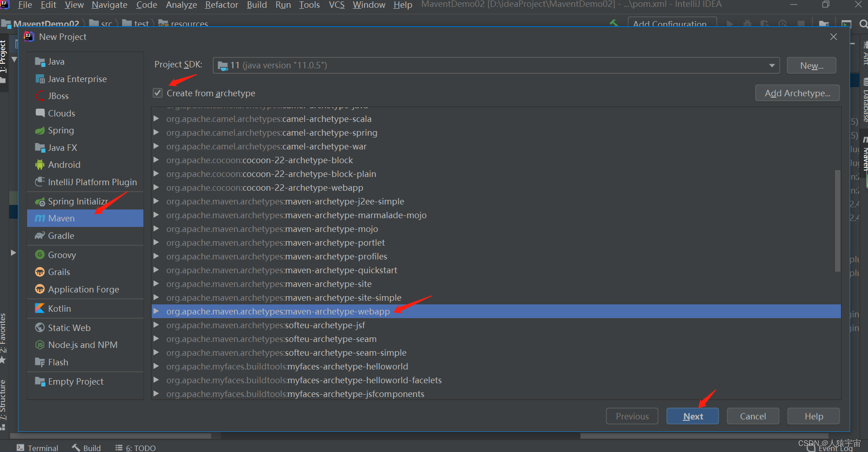Click the Next button
868x452 pixels.
coord(692,416)
